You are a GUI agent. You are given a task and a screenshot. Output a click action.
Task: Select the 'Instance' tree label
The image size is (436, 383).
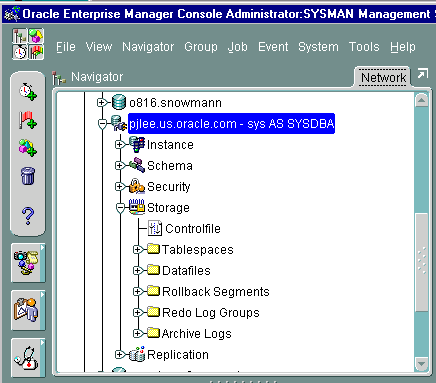(x=170, y=145)
